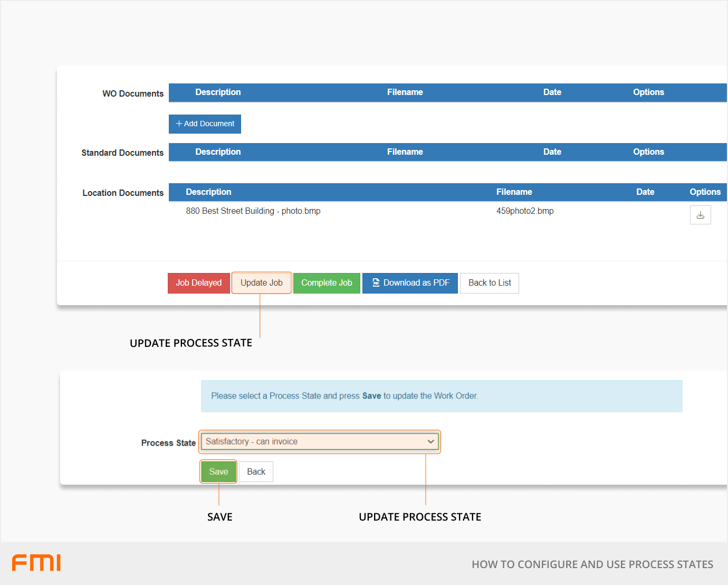The image size is (728, 585).
Task: Click Location Documents Description column header
Action: (x=208, y=192)
